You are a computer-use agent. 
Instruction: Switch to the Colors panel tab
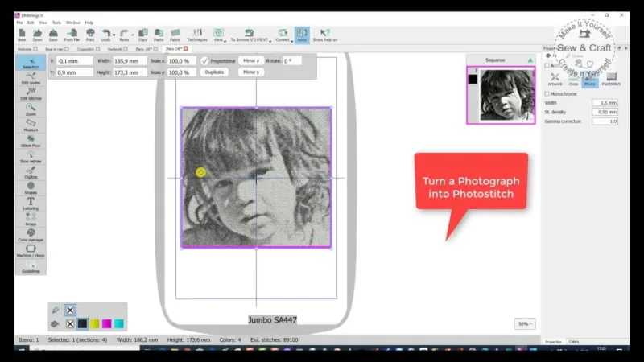click(x=574, y=341)
